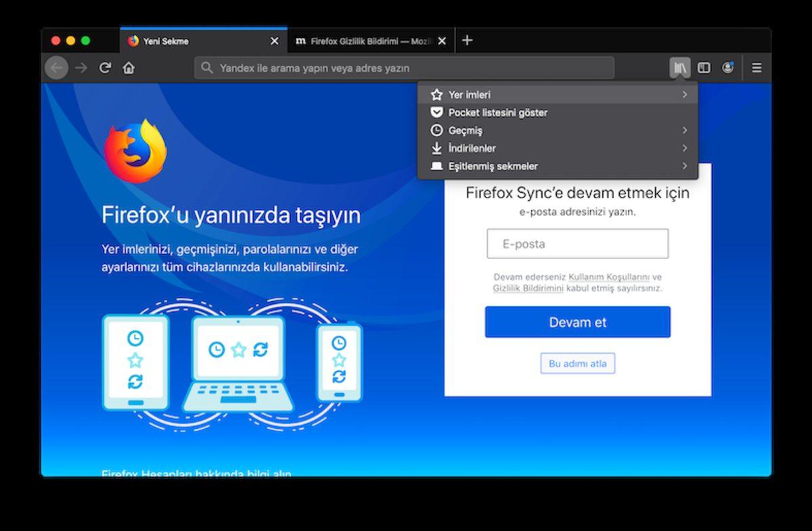Click the forward navigation arrow
This screenshot has width=812, height=531.
(81, 68)
